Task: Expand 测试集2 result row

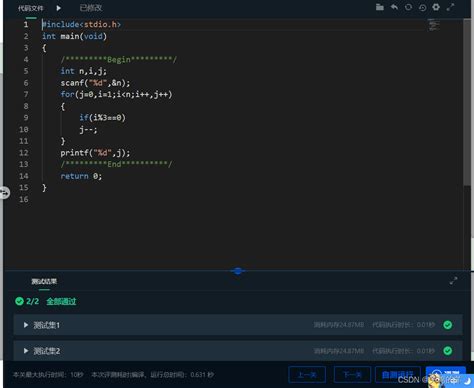Action: pos(238,351)
